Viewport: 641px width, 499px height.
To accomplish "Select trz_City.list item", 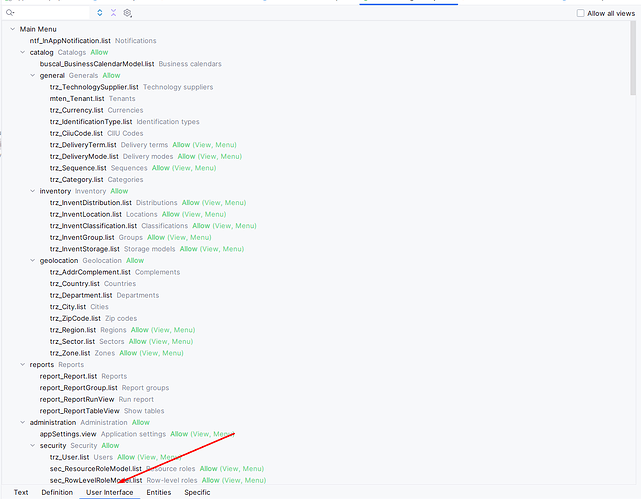I will [x=68, y=307].
